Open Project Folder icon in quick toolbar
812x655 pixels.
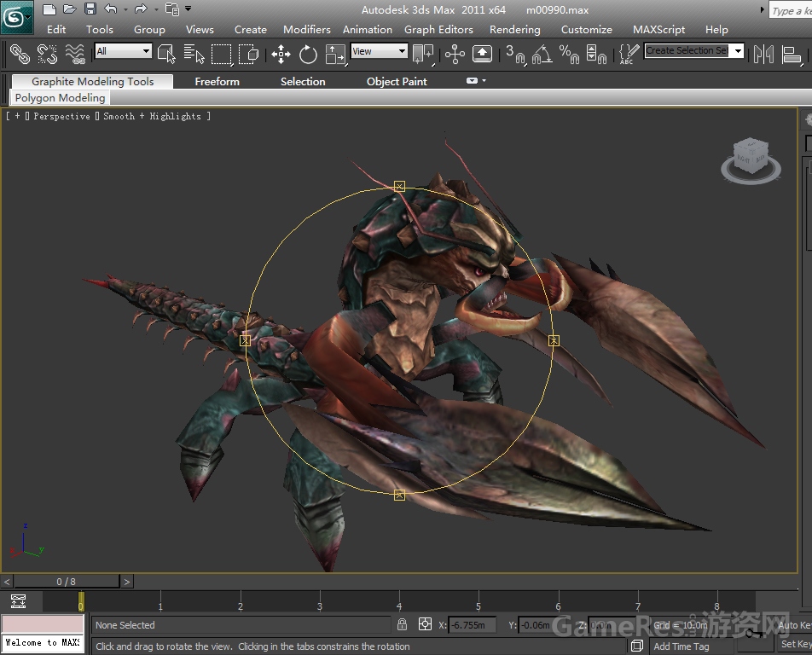[x=172, y=9]
